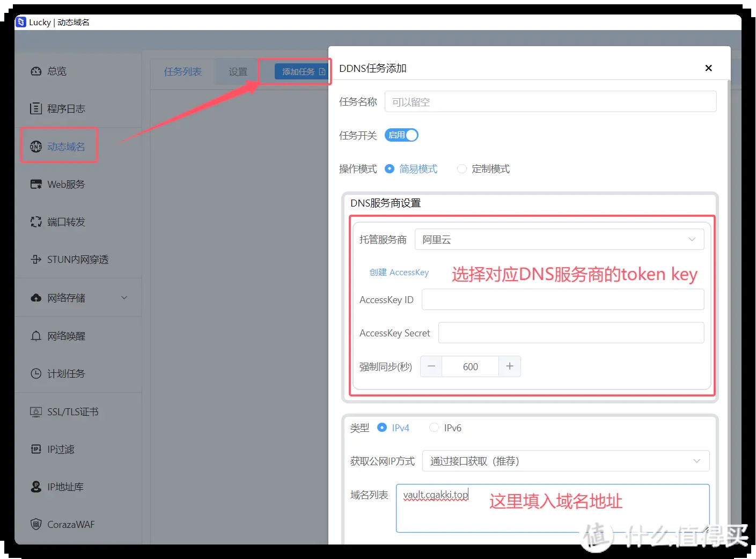Open the 创建 AccessKey link
Screen dimensions: 756x559
point(399,273)
